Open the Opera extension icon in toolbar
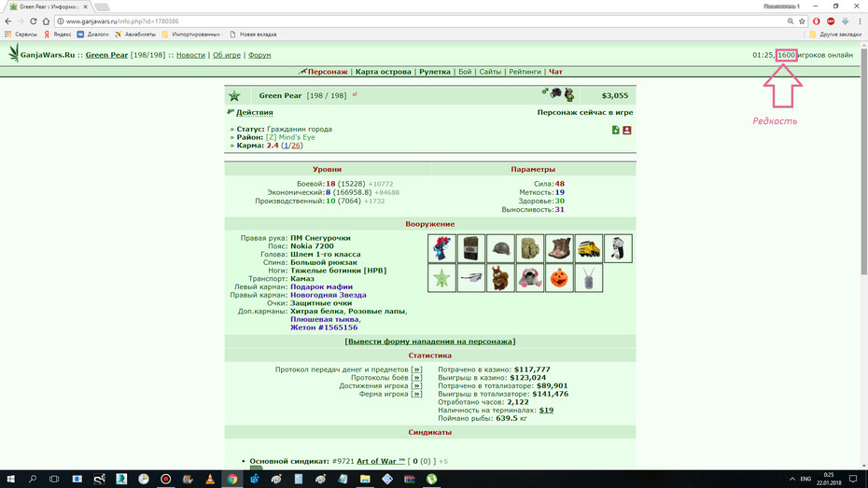Screen dimensions: 868x488 click(817, 21)
